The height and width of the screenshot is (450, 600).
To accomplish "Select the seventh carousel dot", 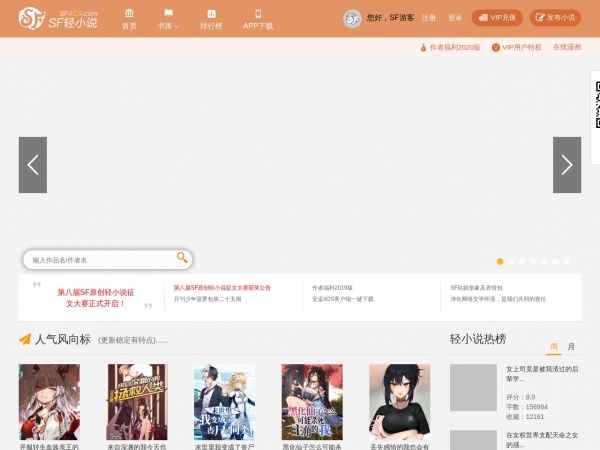I will (x=566, y=261).
